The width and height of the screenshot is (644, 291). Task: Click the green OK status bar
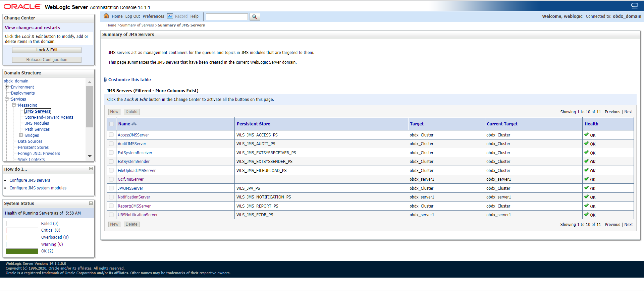coord(22,251)
